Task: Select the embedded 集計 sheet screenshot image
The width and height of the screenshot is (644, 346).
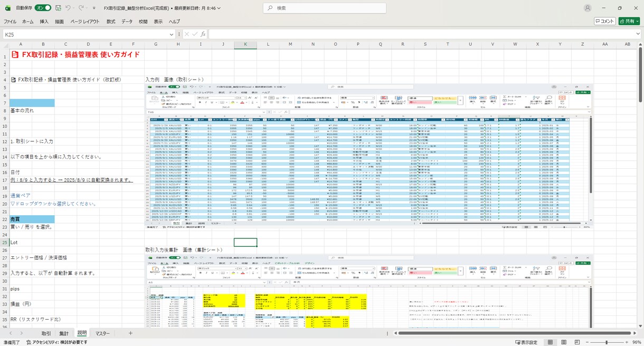Action: click(370, 291)
